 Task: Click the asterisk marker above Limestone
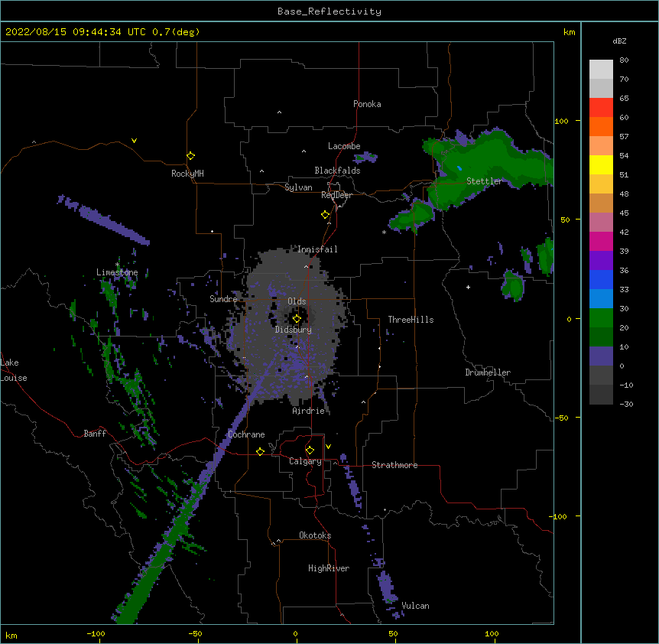tap(117, 265)
